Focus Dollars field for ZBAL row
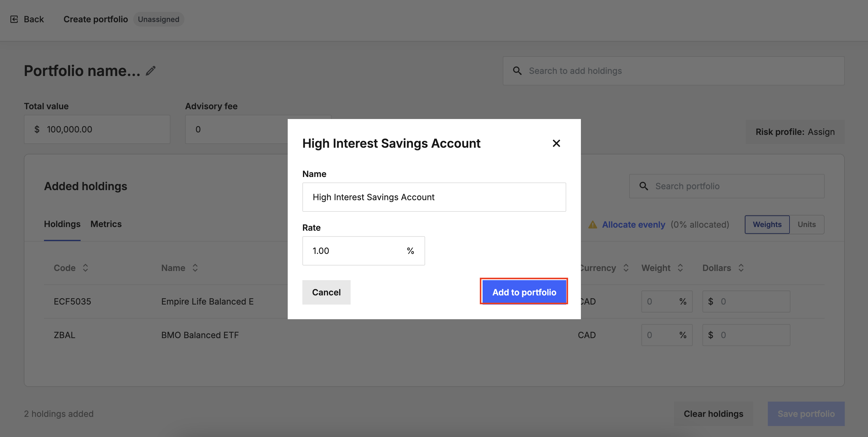 [x=746, y=335]
